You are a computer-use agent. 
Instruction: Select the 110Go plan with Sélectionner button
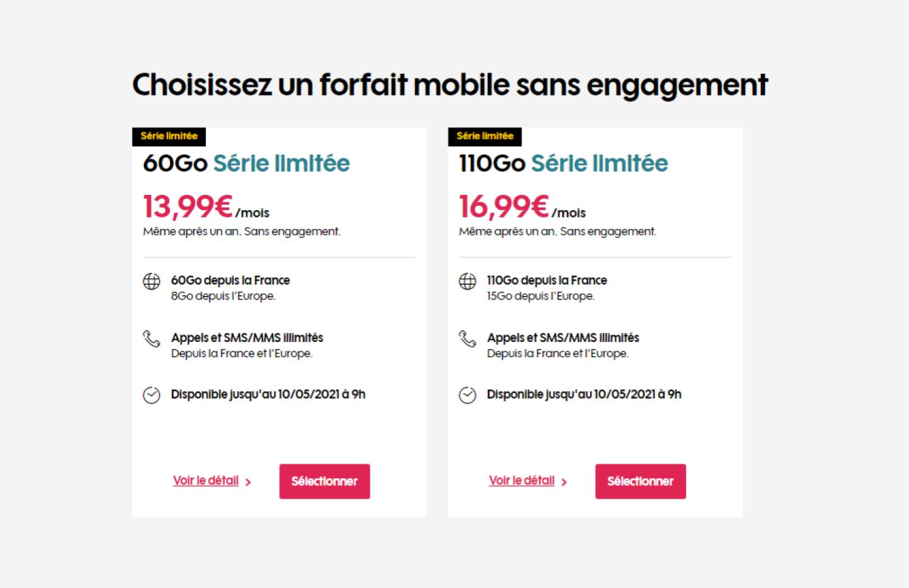(x=640, y=481)
